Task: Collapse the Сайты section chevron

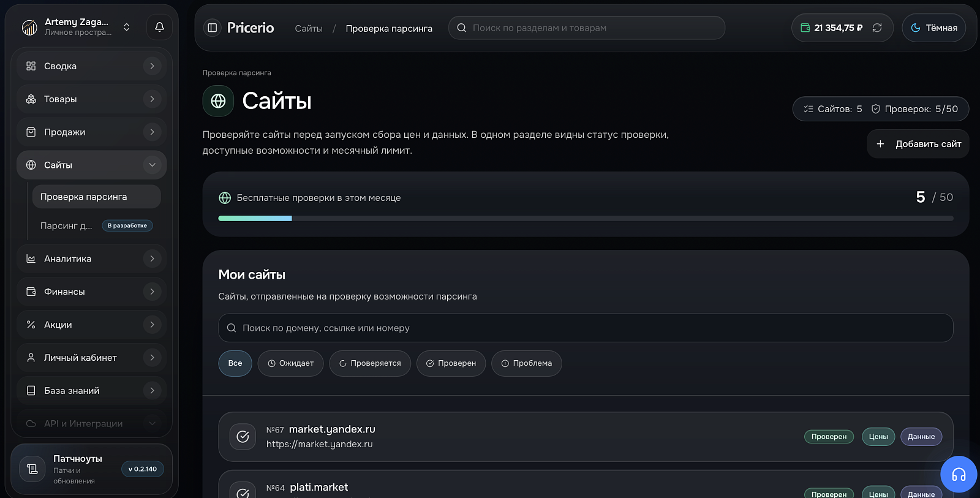Action: 152,165
